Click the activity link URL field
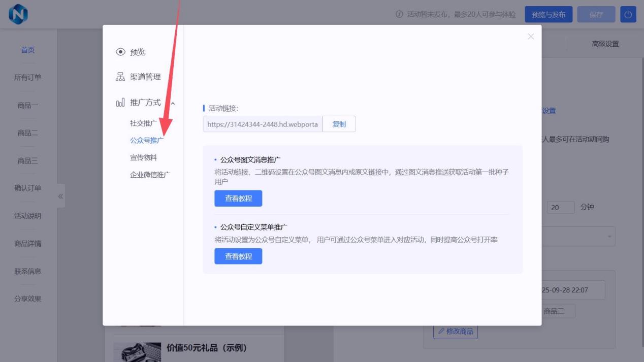 coord(263,124)
